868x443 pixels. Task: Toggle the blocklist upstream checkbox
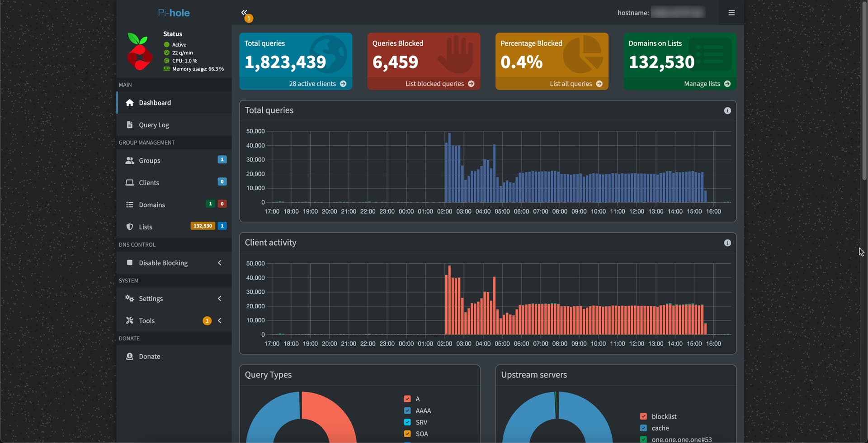(x=643, y=416)
